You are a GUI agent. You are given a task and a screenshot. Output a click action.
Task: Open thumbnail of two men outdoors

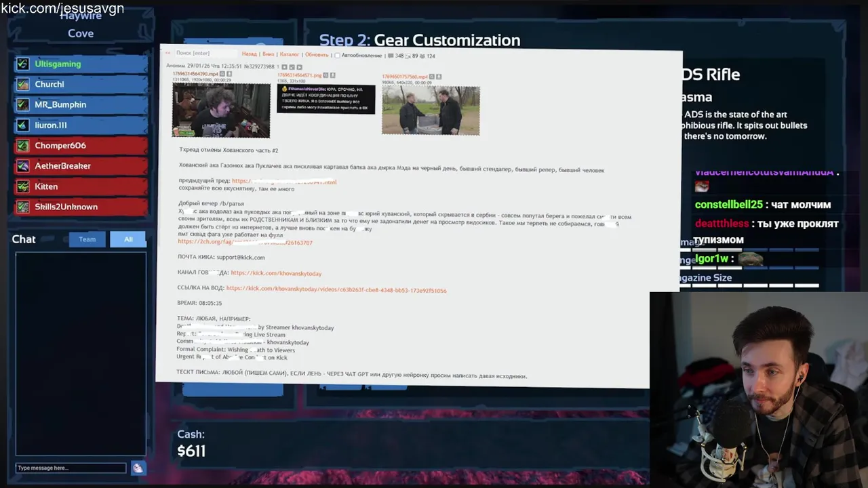431,110
